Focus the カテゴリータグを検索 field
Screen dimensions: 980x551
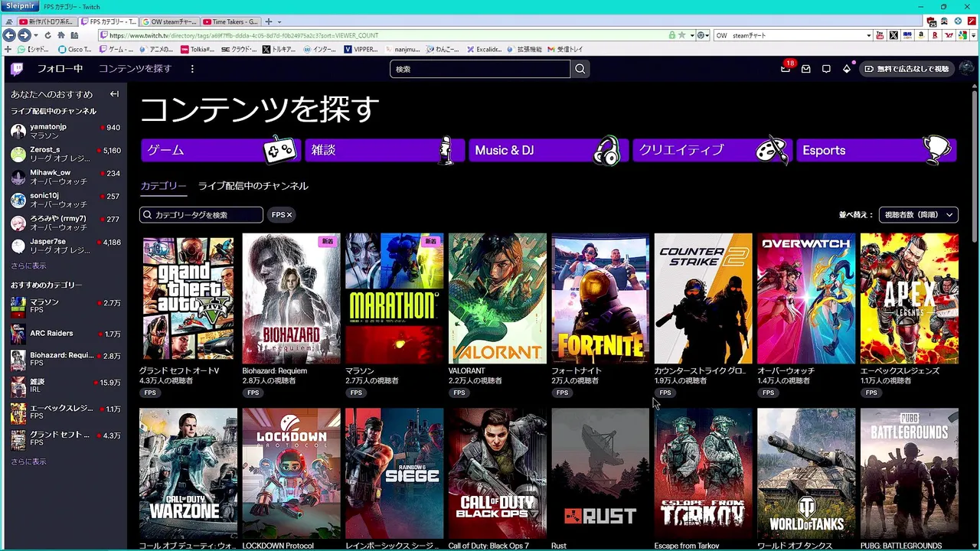(x=201, y=215)
